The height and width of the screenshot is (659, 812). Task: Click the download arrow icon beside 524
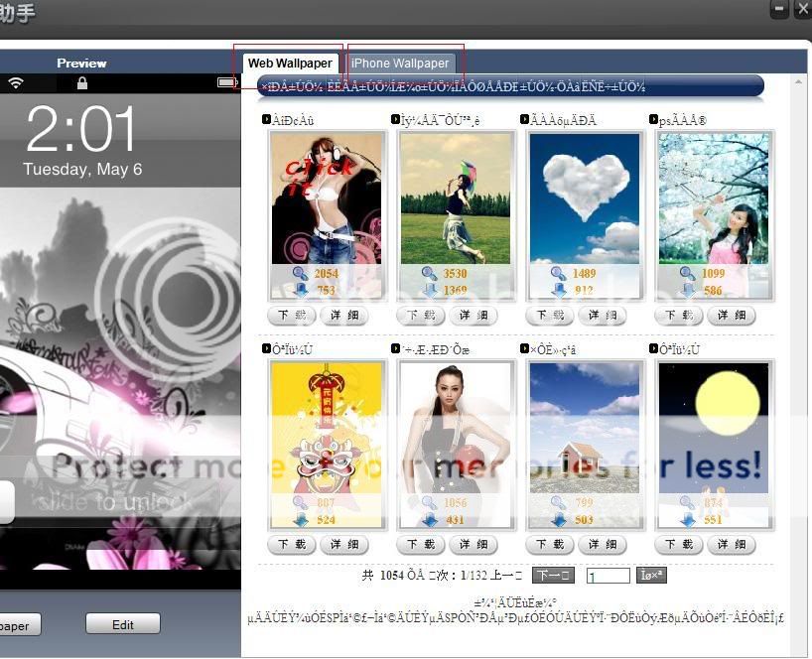pos(301,519)
